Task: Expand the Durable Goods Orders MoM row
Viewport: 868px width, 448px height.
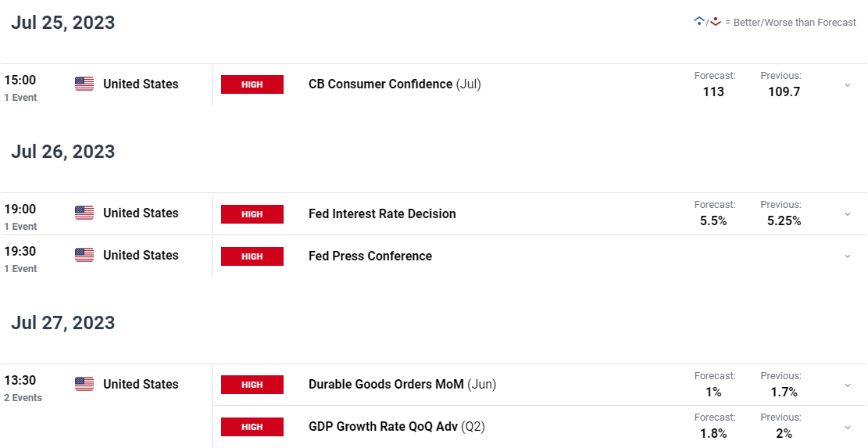Action: [x=848, y=385]
